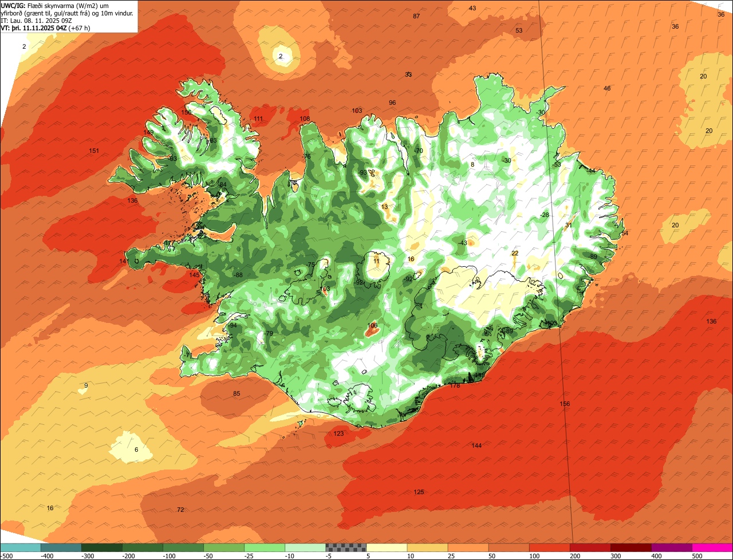This screenshot has height=560, width=733.
Task: Click the map value "-94"
Action: [x=232, y=325]
